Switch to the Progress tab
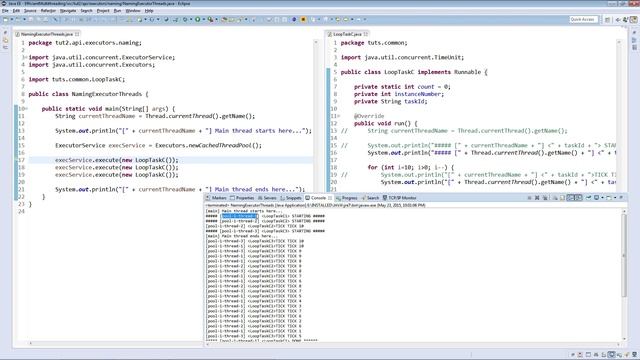The height and width of the screenshot is (360, 640). [347, 198]
